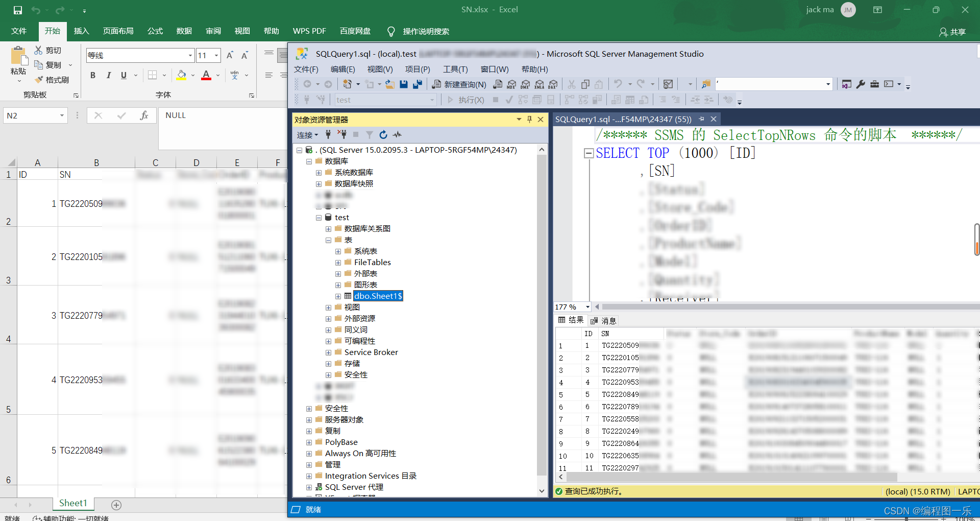Click the Find in Files icon
This screenshot has width=980, height=521.
706,84
